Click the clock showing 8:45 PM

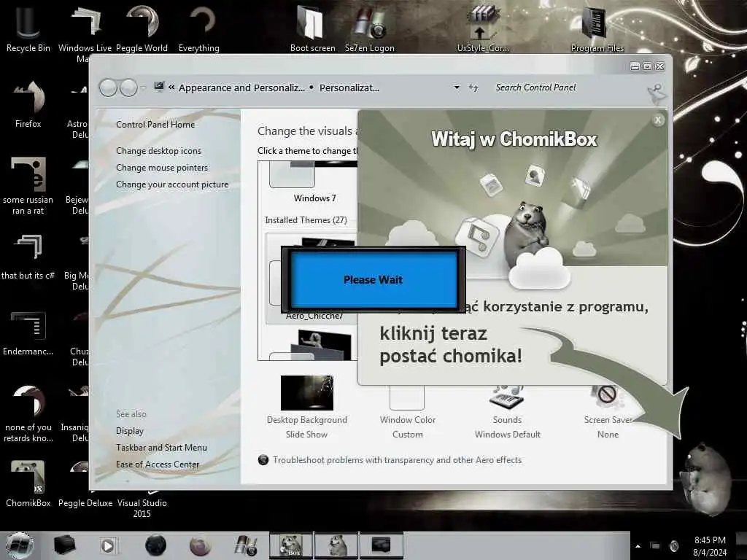(x=710, y=546)
